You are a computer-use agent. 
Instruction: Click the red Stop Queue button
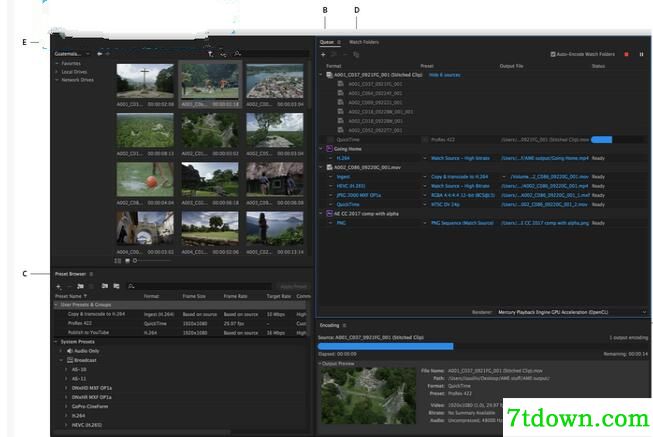tap(626, 54)
